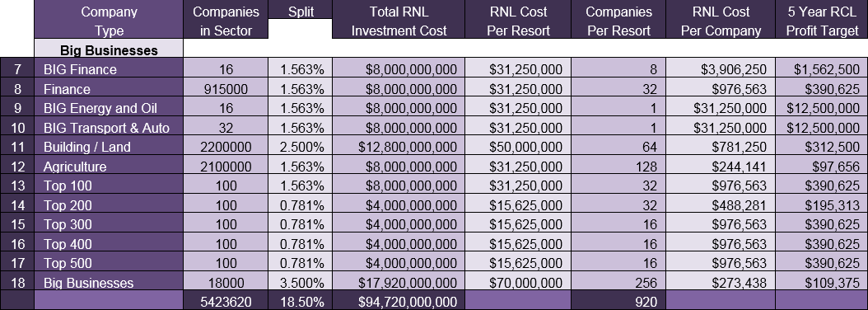Select the Building / Land split 2.500% cell
Screen dimensions: 868x310
tap(300, 147)
